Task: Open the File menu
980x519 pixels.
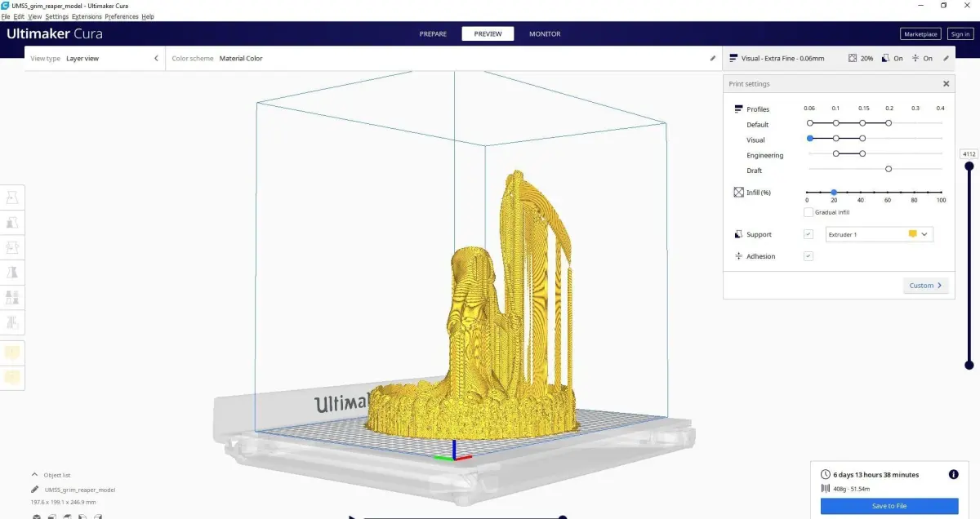Action: [x=5, y=16]
